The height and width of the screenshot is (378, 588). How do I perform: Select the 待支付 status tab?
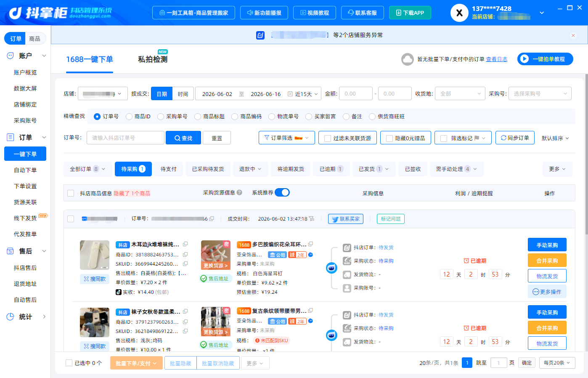[x=168, y=169]
